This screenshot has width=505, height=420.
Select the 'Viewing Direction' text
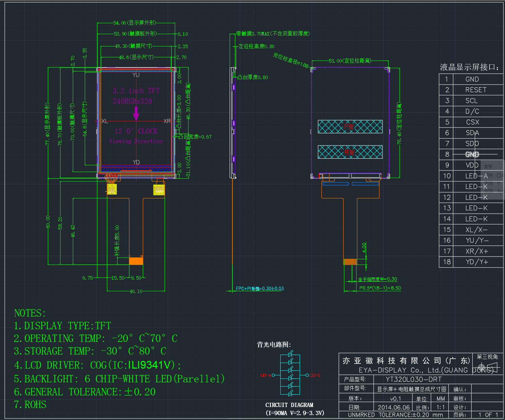136,141
